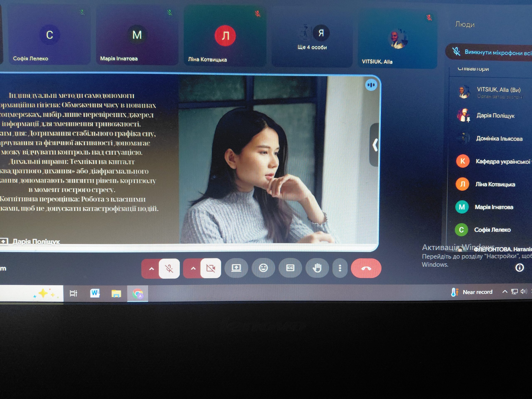Select Домініка Ільясова in people list
This screenshot has height=399, width=532.
click(499, 139)
